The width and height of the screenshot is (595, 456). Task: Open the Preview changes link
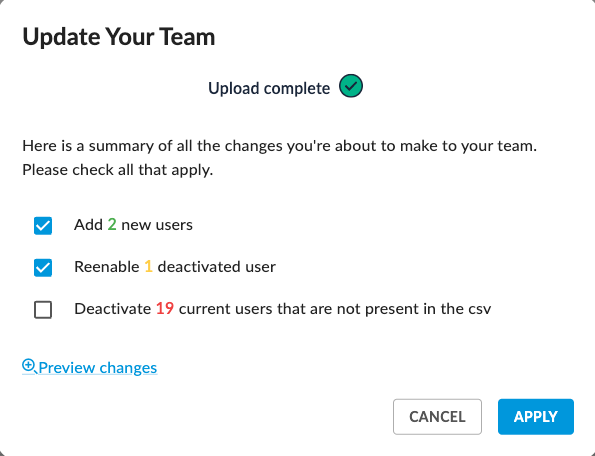pyautogui.click(x=98, y=368)
